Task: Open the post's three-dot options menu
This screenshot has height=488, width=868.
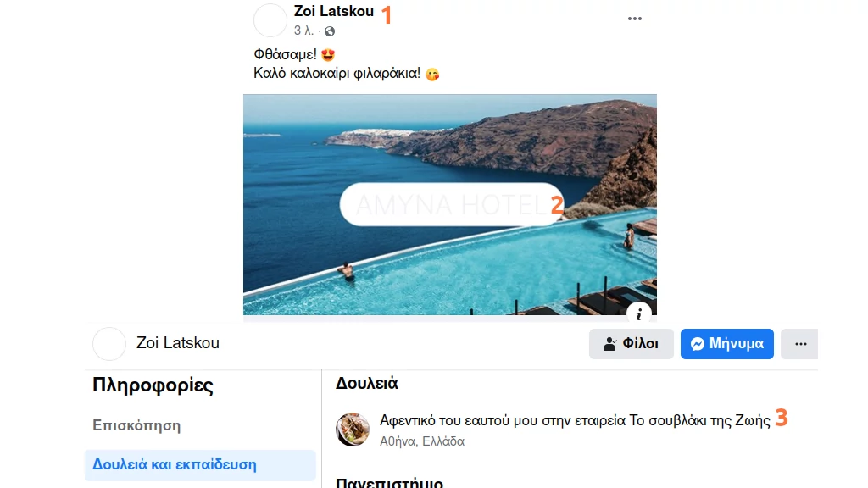Action: pos(635,19)
